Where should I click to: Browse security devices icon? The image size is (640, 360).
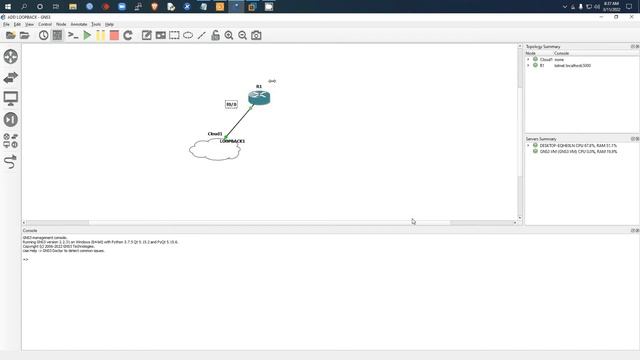[11, 120]
